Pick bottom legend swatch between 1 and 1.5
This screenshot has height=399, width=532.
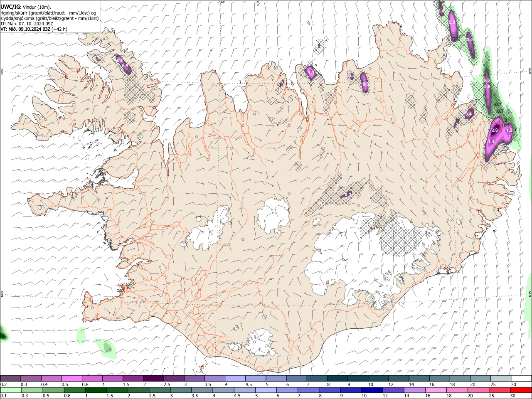(96, 390)
